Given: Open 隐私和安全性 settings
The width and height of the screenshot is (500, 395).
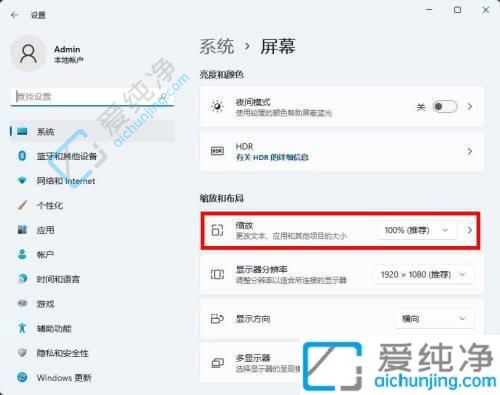Looking at the screenshot, I should click(x=92, y=353).
